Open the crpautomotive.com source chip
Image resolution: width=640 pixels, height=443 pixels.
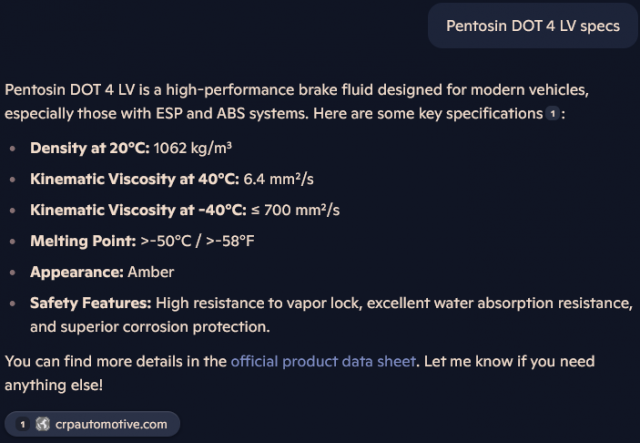(92, 424)
